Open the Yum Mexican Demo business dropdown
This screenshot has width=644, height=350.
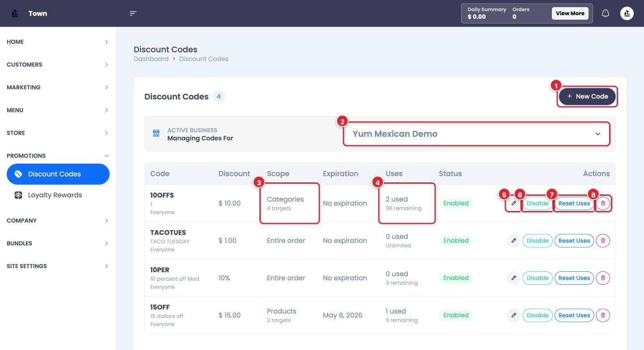point(476,134)
